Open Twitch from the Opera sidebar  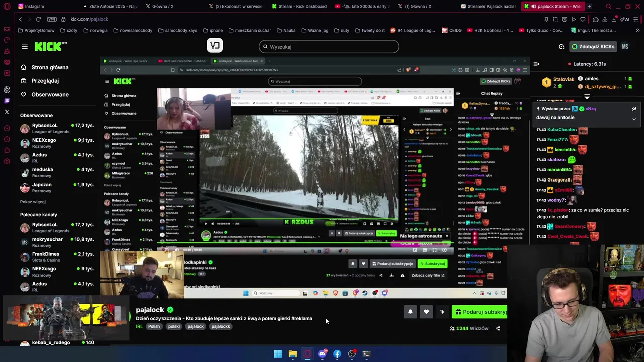pos(7,101)
